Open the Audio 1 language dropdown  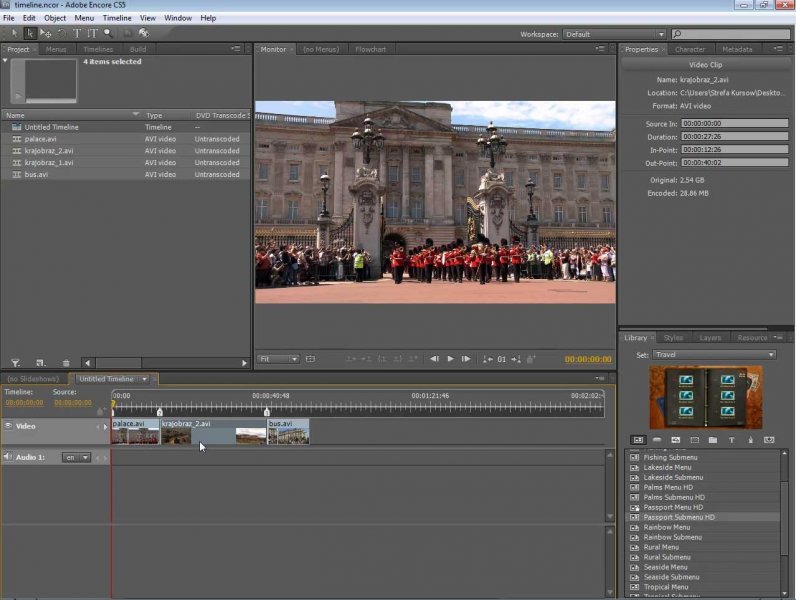click(x=76, y=457)
